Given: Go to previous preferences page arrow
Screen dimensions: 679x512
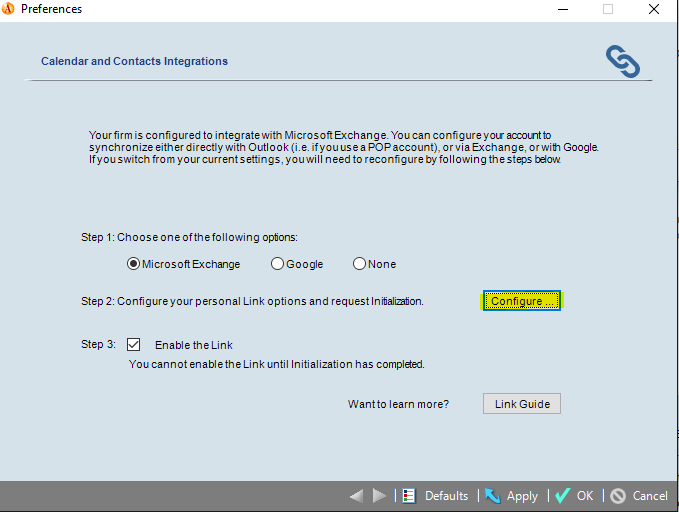Looking at the screenshot, I should pos(356,496).
